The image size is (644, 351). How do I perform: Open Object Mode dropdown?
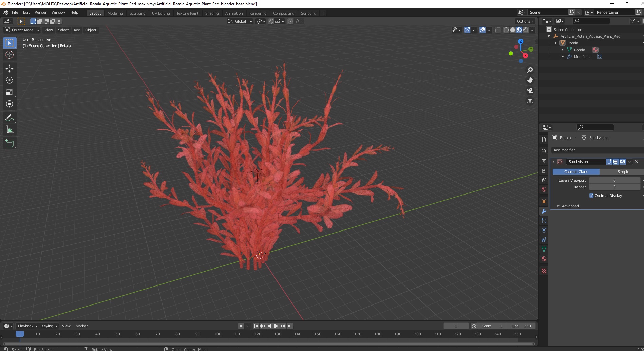pyautogui.click(x=22, y=30)
